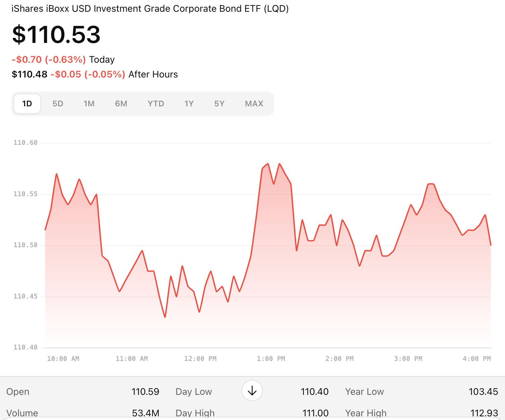The image size is (505, 420).
Task: Click the Day High label
Action: pos(195,413)
